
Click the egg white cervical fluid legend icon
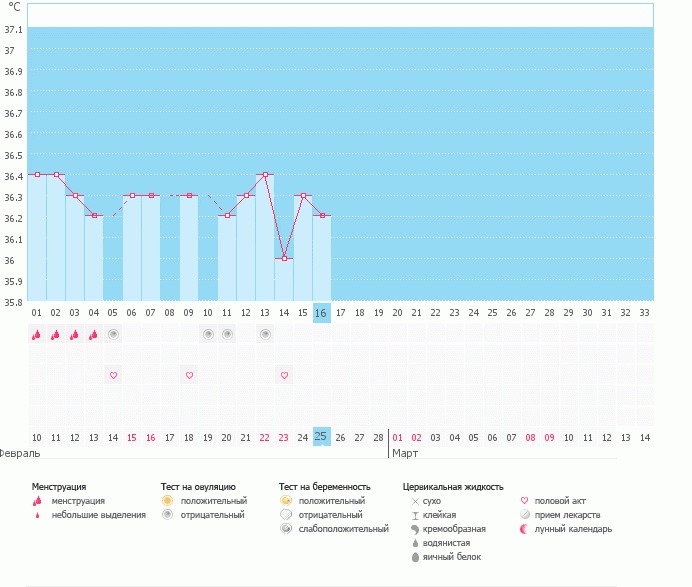(x=415, y=557)
